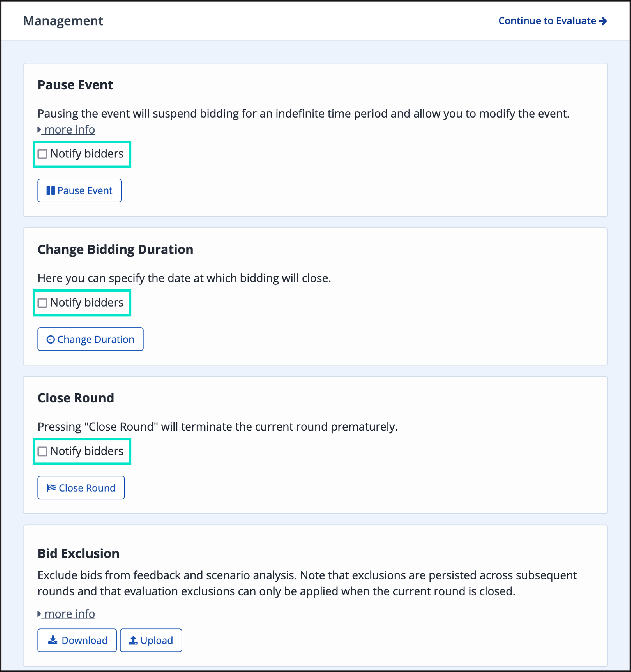Click the arrow icon next to Continue to Evaluate
This screenshot has width=631, height=672.
pyautogui.click(x=603, y=21)
